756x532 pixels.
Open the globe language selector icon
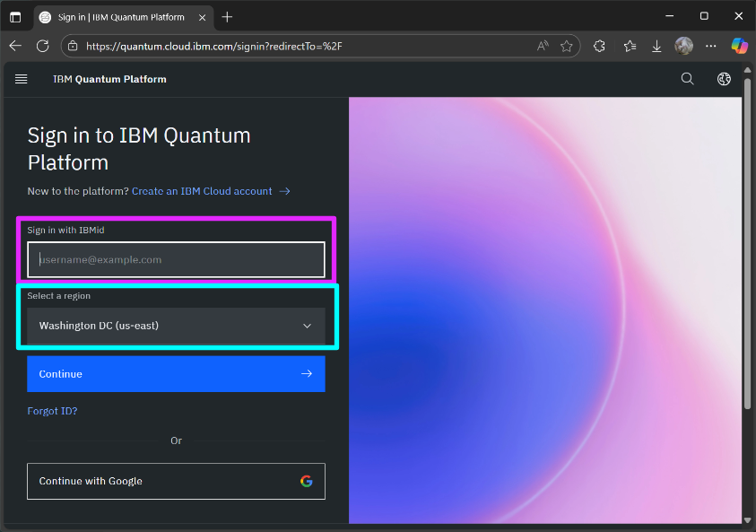724,79
